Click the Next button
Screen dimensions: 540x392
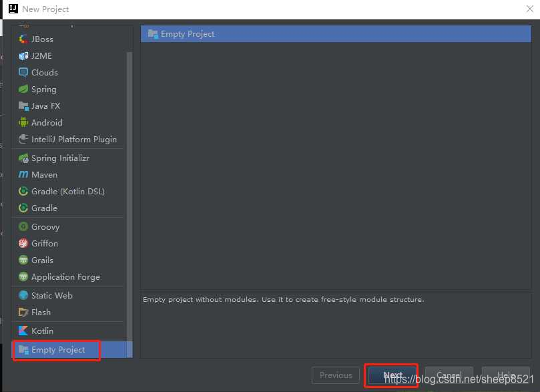pos(392,375)
